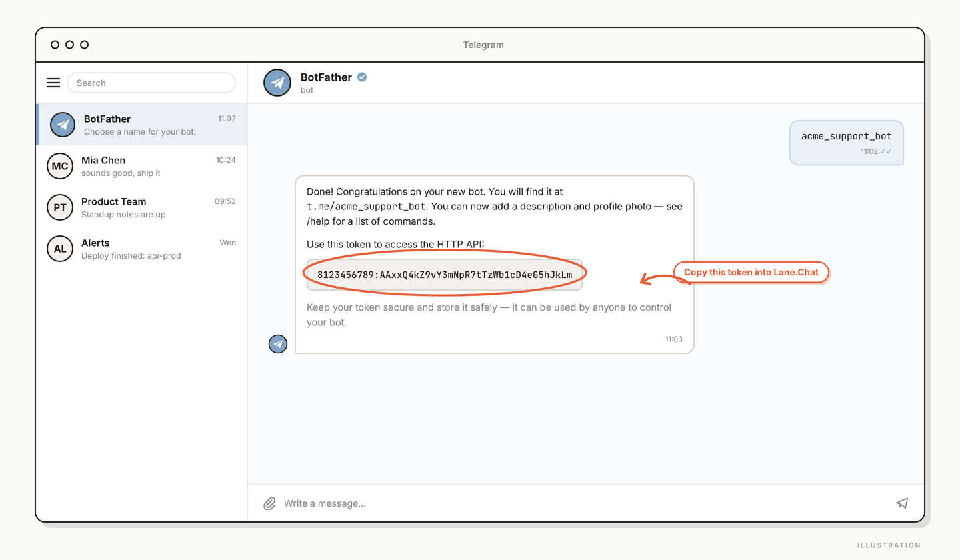
Task: Click the 11:02 timestamp in BotFather row
Action: [227, 119]
